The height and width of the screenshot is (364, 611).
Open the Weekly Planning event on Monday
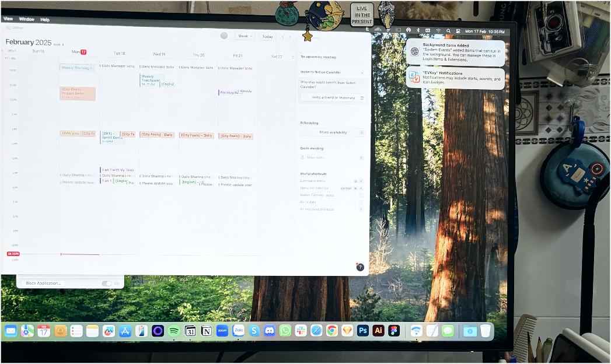pos(77,68)
